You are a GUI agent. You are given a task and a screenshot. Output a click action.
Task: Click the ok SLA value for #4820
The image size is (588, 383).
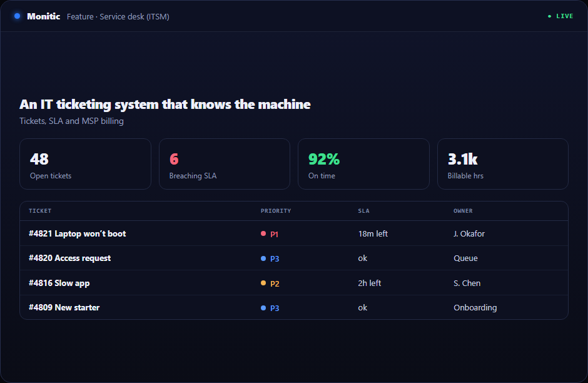pyautogui.click(x=363, y=258)
